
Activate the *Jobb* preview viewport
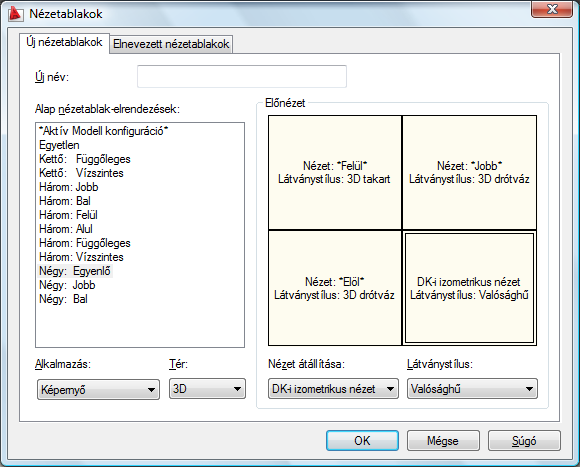(x=469, y=172)
